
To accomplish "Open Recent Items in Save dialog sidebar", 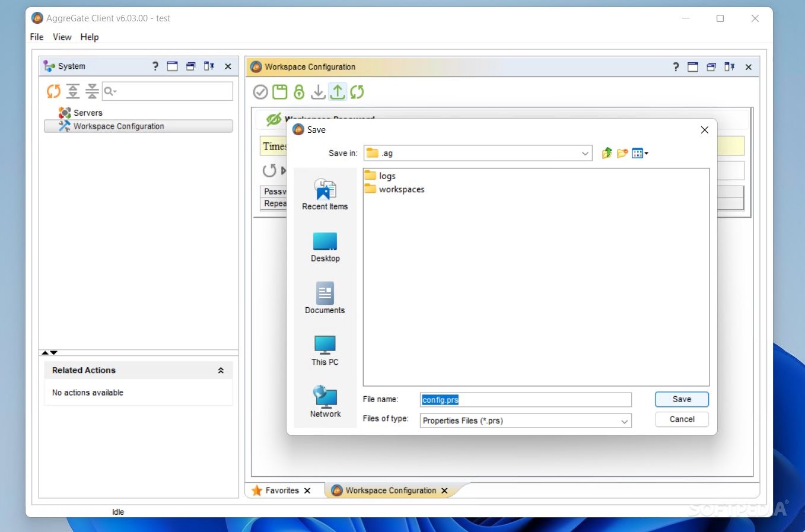I will coord(325,194).
